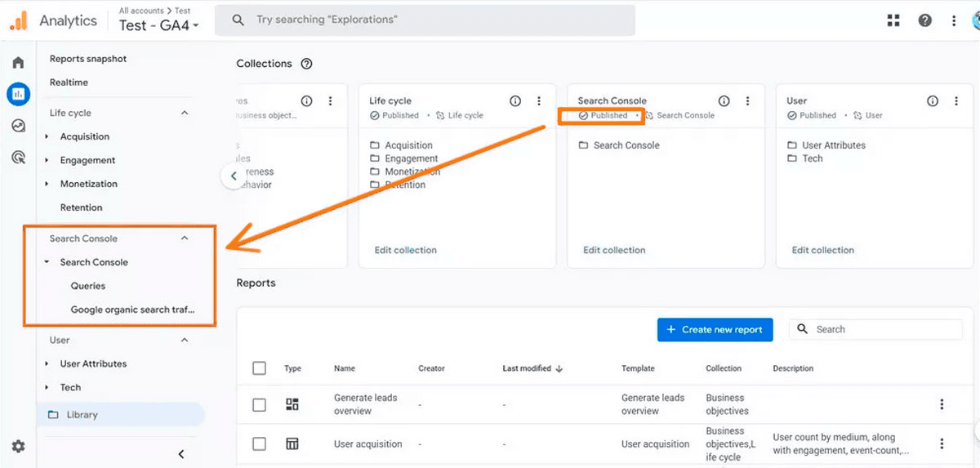The image size is (980, 468).
Task: Click the Library folder icon
Action: coord(53,415)
